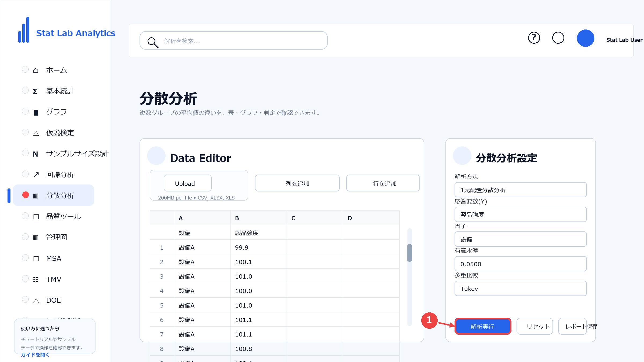Image resolution: width=644 pixels, height=362 pixels.
Task: Click 列を追加 to add a column
Action: 297,183
